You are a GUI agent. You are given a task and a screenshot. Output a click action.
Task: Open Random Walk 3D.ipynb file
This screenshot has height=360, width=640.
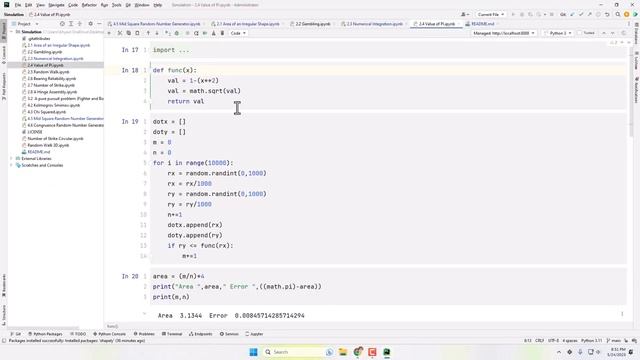[48, 145]
